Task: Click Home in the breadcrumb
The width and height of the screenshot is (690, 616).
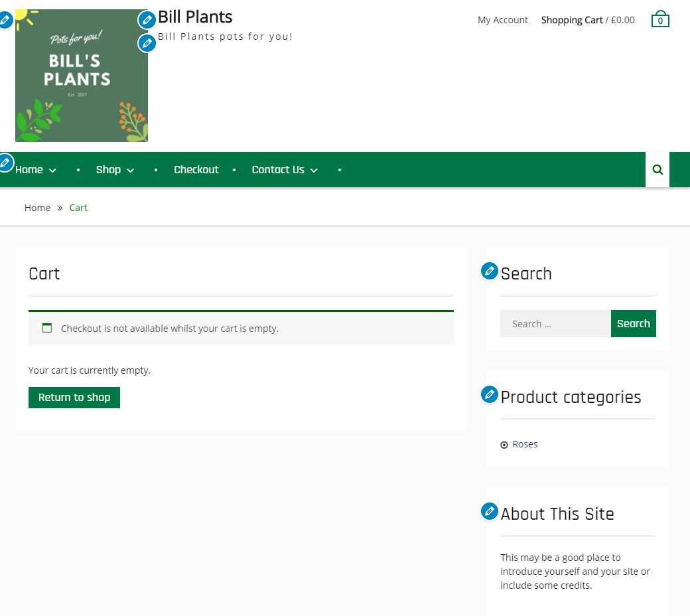Action: (x=37, y=208)
